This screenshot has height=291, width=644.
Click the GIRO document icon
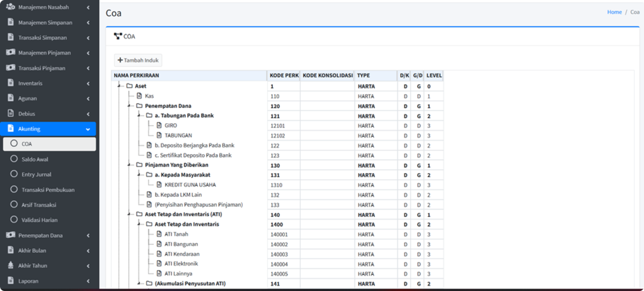click(x=159, y=125)
